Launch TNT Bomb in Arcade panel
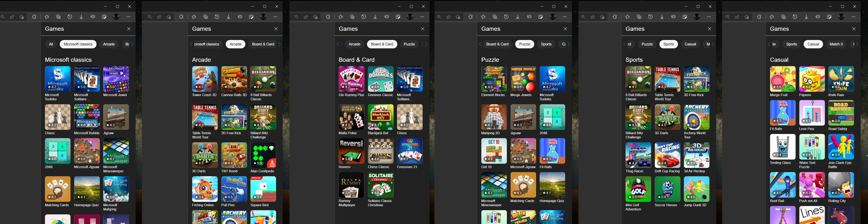The image size is (868, 224). pos(234,158)
